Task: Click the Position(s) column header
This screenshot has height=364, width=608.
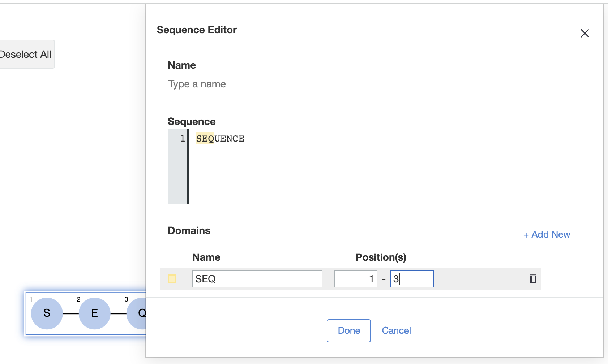Action: (381, 257)
